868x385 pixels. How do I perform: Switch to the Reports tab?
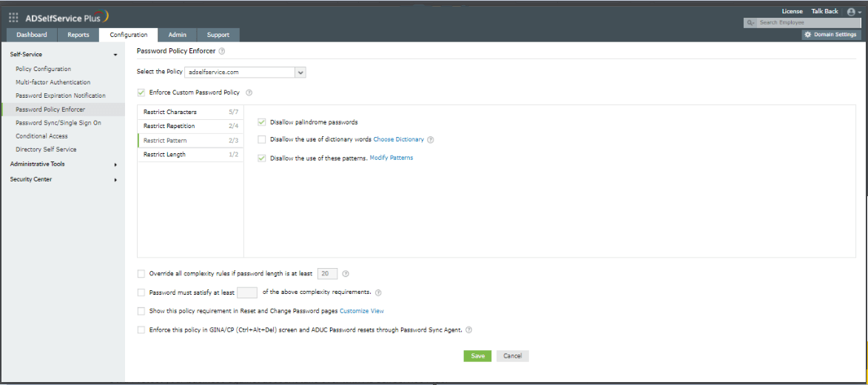click(x=78, y=35)
